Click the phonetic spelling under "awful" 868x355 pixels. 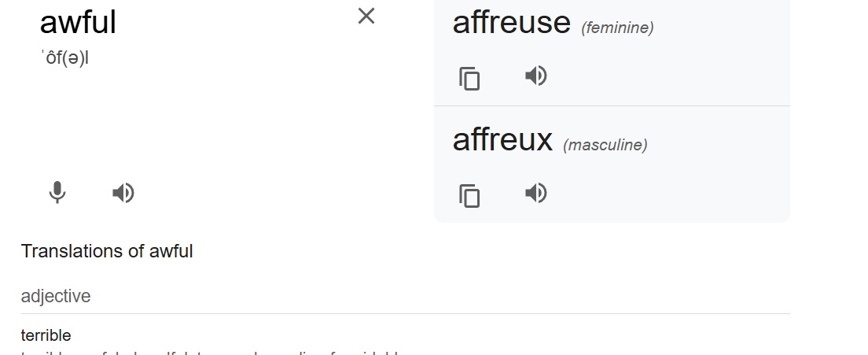tap(66, 58)
